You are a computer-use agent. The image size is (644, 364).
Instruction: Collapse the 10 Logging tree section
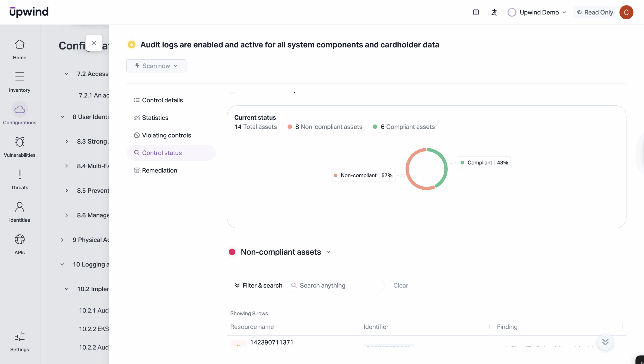pos(62,264)
